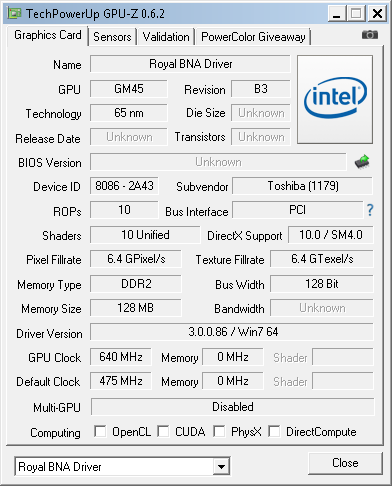Click the BIOS save chip icon
The image size is (392, 486).
[x=362, y=162]
